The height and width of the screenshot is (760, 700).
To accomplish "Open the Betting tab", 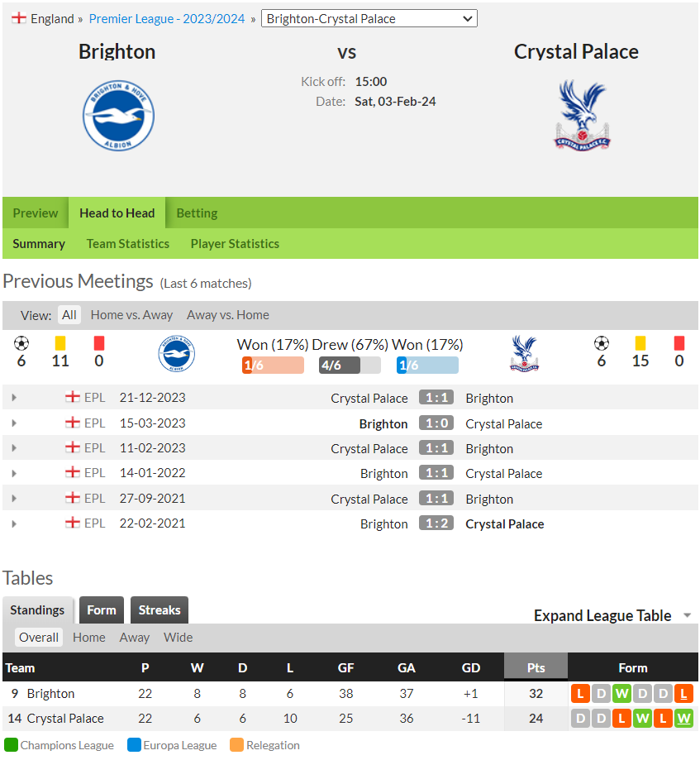I will 197,213.
